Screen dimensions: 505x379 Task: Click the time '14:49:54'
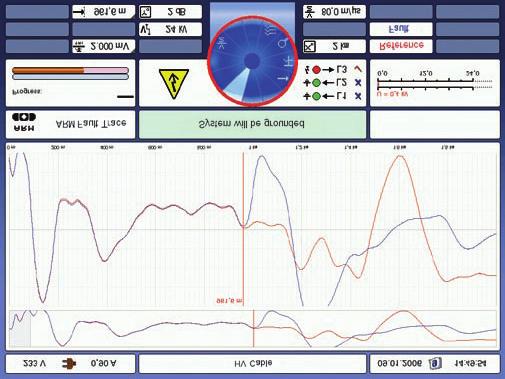(x=470, y=364)
